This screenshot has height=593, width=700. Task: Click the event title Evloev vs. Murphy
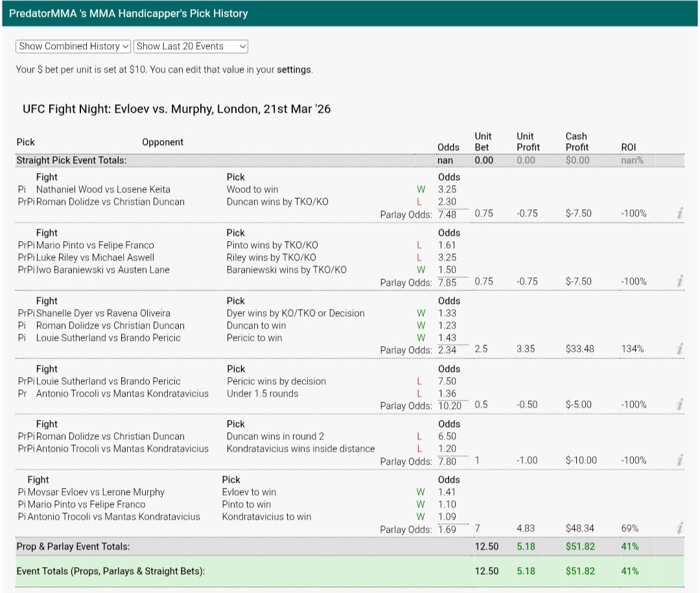coord(177,109)
